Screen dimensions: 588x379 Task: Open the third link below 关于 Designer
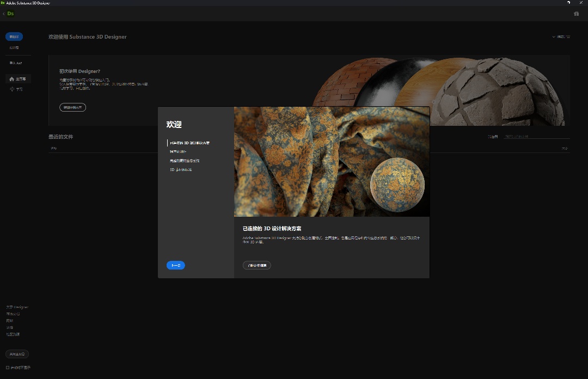tap(10, 321)
